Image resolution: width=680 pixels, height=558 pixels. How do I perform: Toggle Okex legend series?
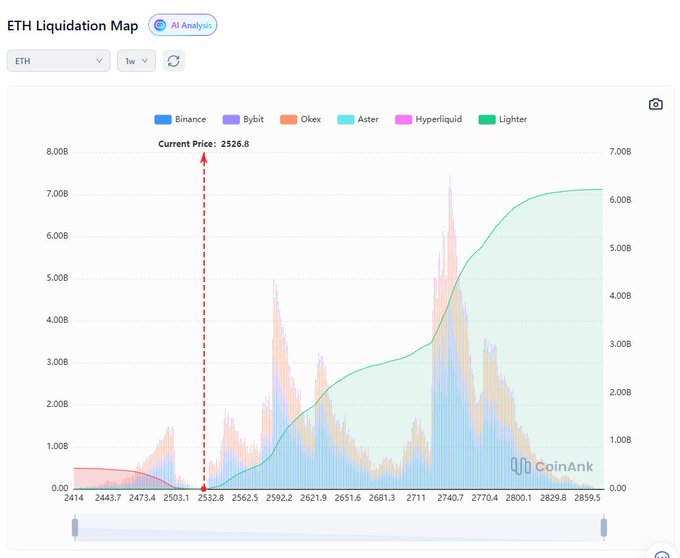[301, 119]
